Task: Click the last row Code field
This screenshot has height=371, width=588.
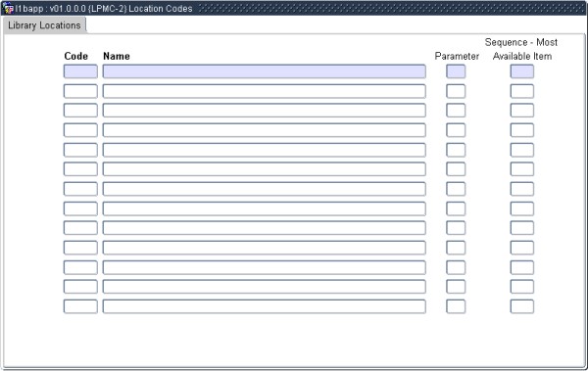Action: click(80, 306)
